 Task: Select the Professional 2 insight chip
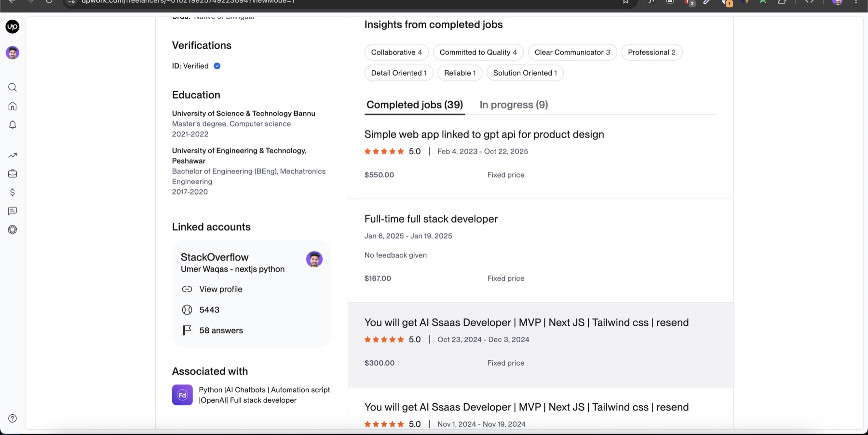pyautogui.click(x=651, y=53)
